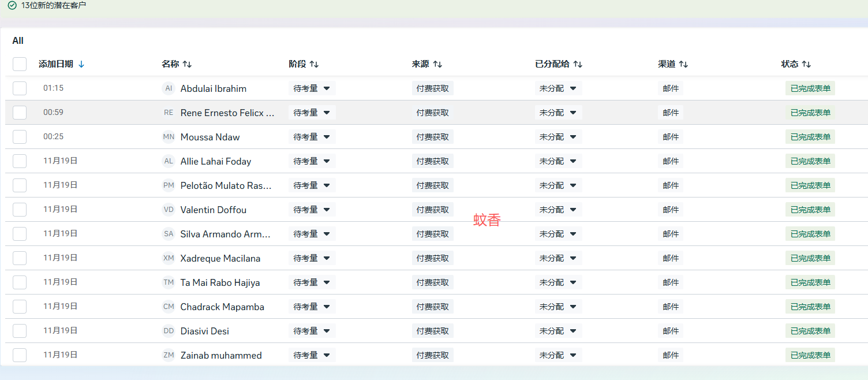Screen dimensions: 868x380
Task: Click the sort arrows beside 名称
Action: tap(187, 64)
